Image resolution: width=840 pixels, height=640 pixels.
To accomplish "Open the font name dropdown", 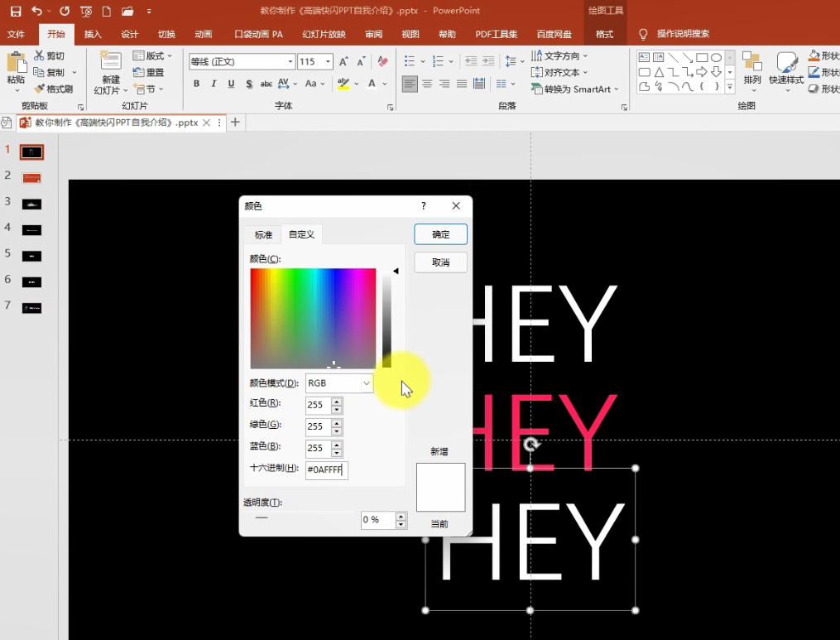I will point(290,61).
